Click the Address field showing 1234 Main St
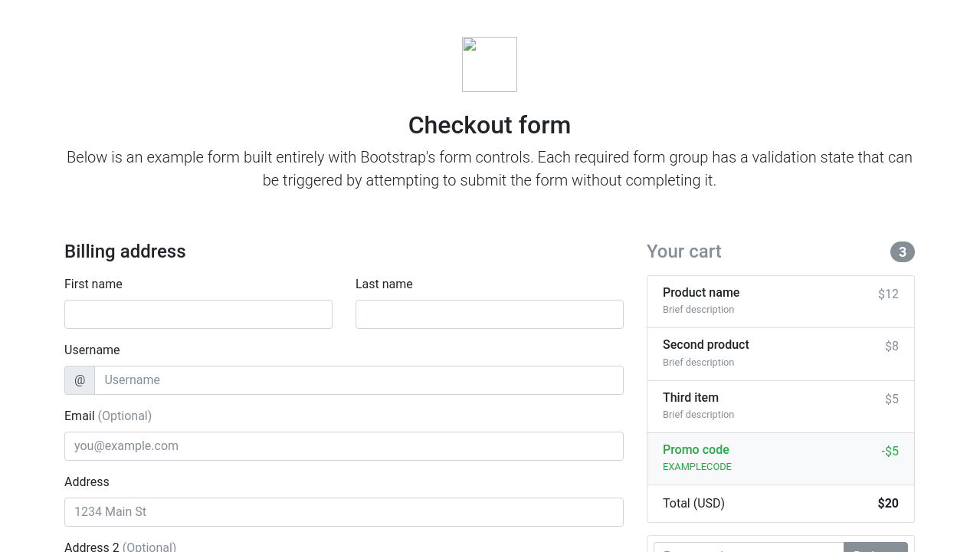The height and width of the screenshot is (552, 980). coord(343,512)
